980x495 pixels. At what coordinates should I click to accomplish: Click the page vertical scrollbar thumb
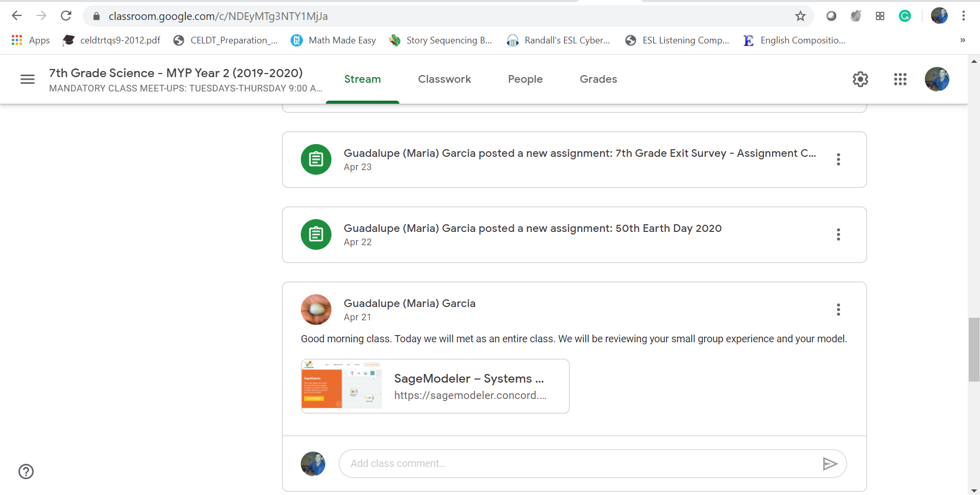point(974,350)
